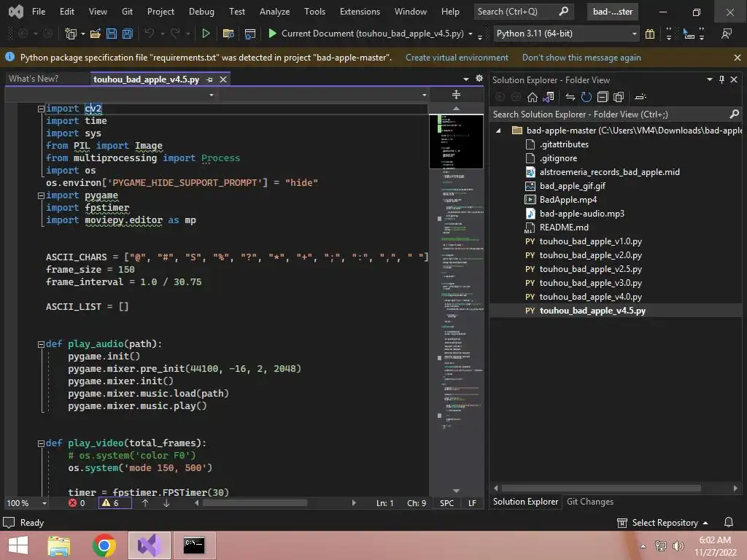Navigate to previous issue up arrow
747x560 pixels.
pos(145,503)
